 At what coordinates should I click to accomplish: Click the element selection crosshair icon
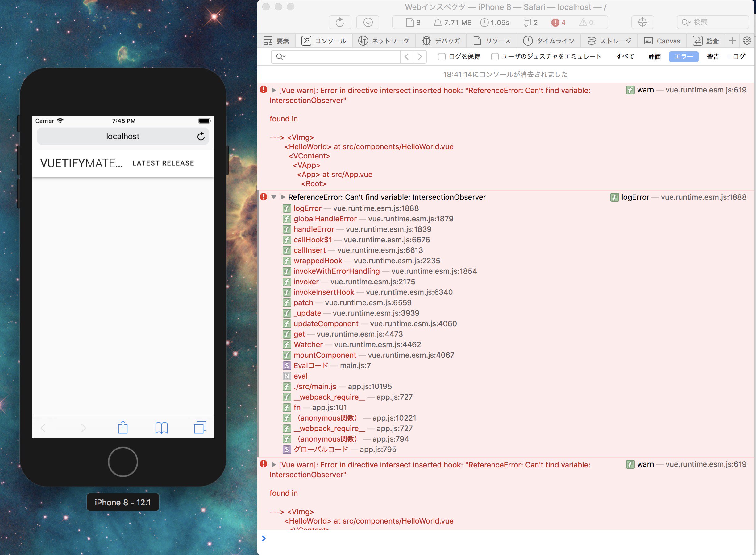pyautogui.click(x=642, y=22)
